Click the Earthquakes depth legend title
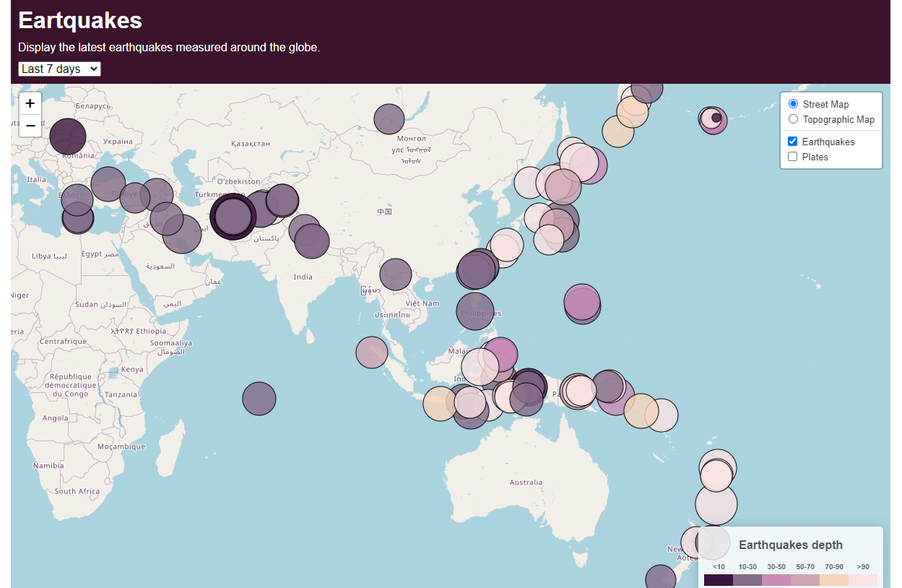The width and height of the screenshot is (902, 588). pos(790,545)
